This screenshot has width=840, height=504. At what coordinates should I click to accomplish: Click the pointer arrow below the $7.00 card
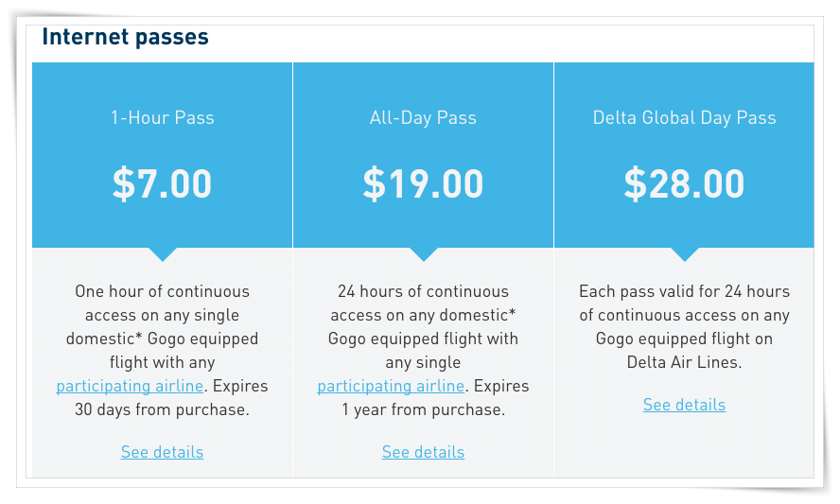[163, 254]
